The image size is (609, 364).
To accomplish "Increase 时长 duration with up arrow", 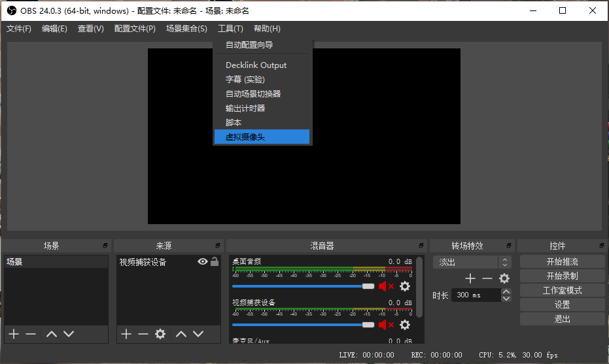I will [x=506, y=292].
